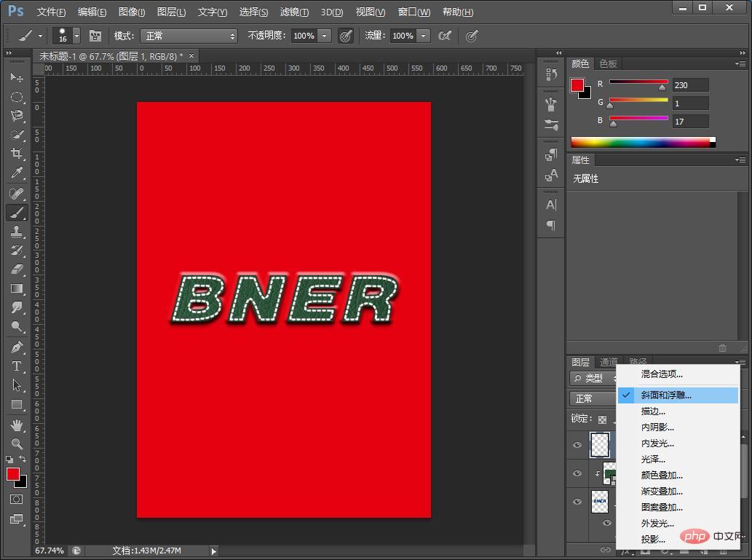Hide the top layer eye icon
The image size is (752, 560).
(x=577, y=444)
